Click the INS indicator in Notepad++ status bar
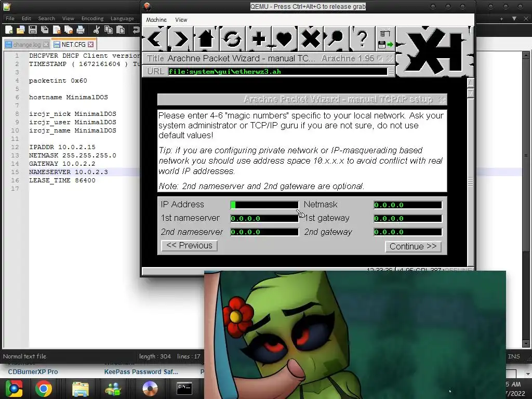This screenshot has height=399, width=532. [x=514, y=356]
